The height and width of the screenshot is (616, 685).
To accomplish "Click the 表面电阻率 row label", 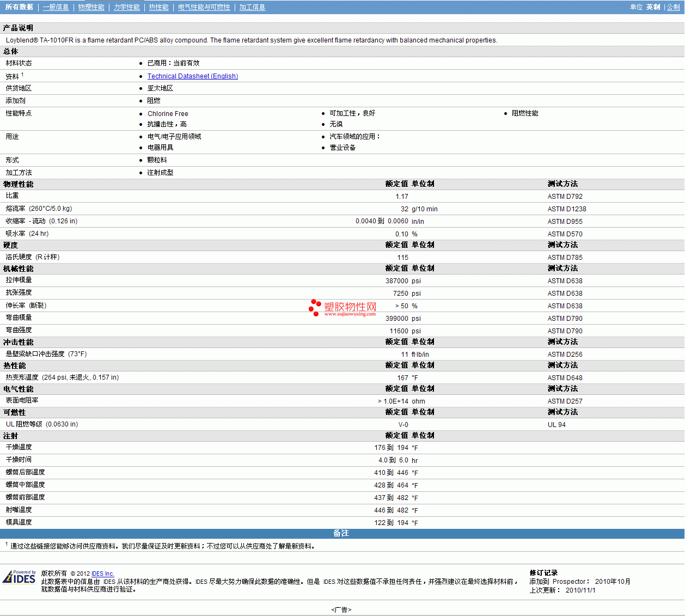I will point(22,400).
